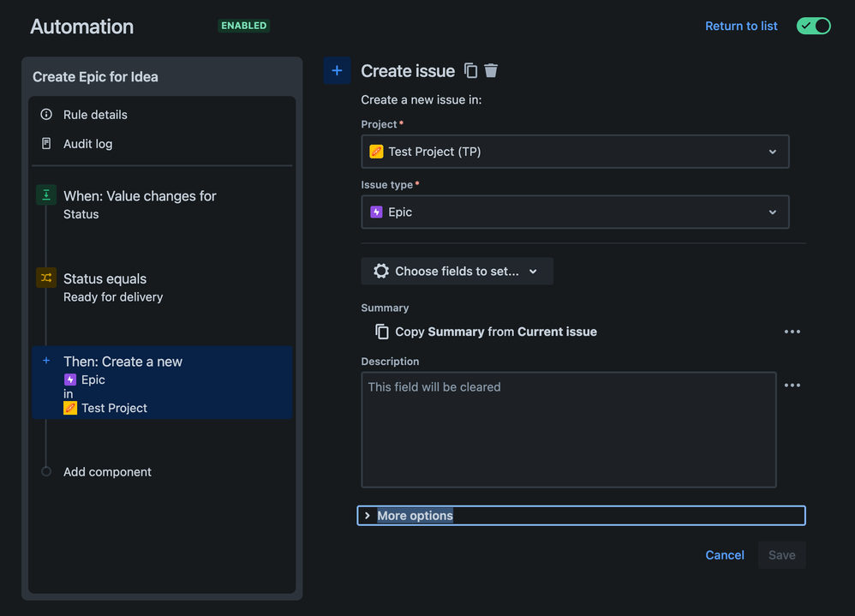Select the When: Value changes for Status step
855x616 pixels.
(162, 205)
